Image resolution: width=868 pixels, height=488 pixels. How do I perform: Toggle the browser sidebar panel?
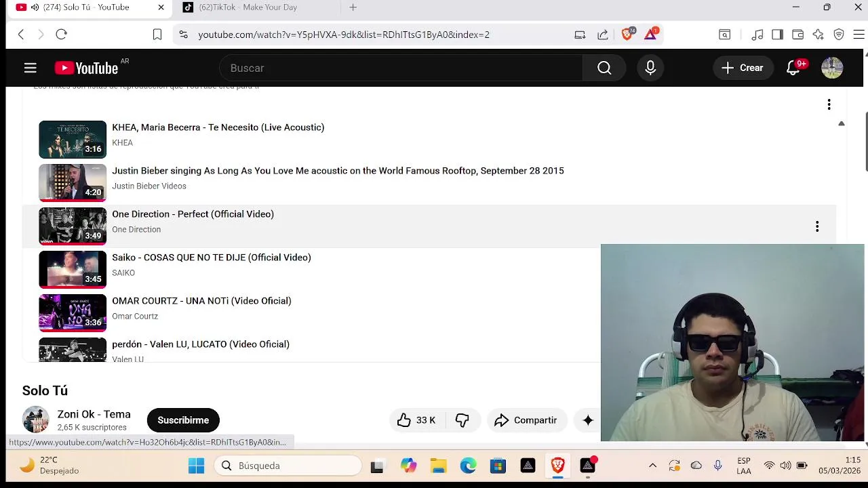778,35
